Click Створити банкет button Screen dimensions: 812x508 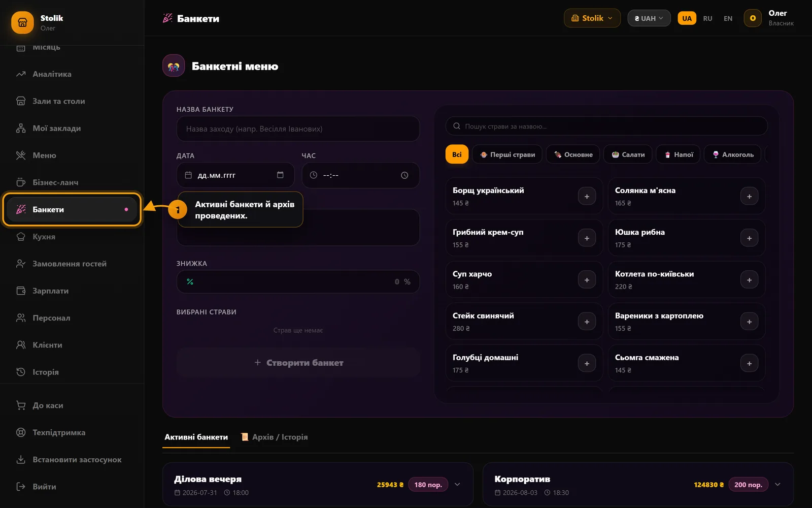point(298,363)
